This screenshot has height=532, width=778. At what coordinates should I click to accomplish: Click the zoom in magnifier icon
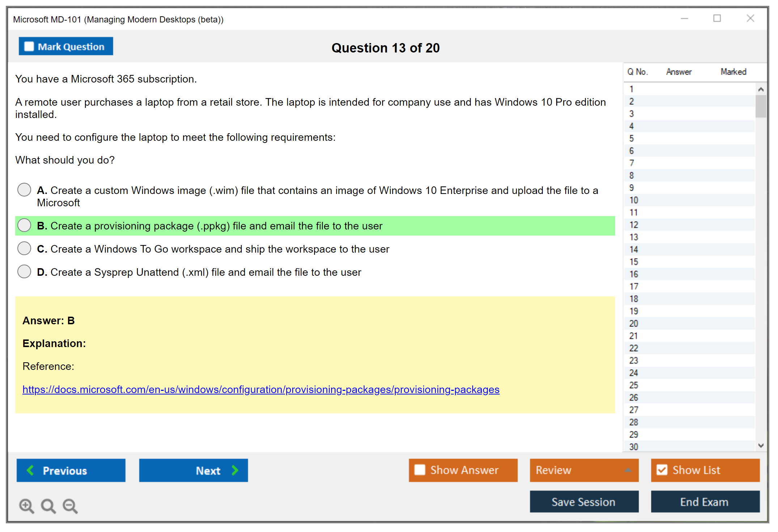(26, 506)
